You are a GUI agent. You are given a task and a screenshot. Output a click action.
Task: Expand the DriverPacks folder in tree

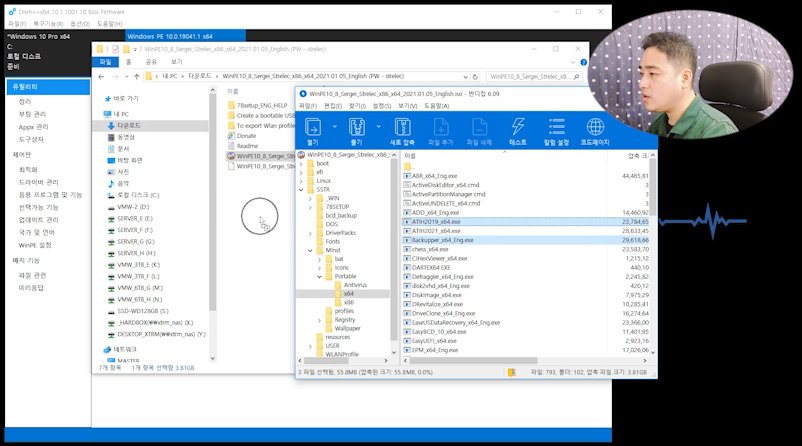[x=310, y=233]
